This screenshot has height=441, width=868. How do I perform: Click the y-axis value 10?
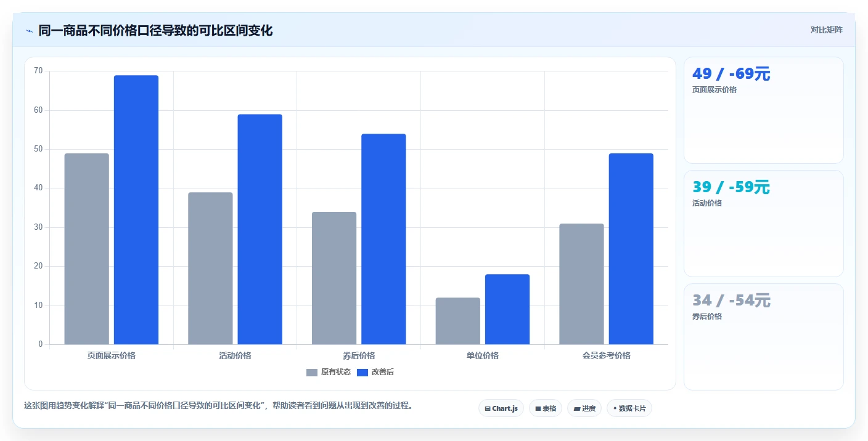coord(38,305)
